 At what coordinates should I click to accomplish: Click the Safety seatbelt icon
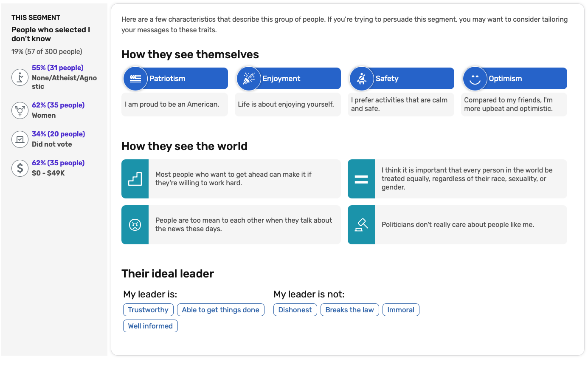click(x=362, y=79)
